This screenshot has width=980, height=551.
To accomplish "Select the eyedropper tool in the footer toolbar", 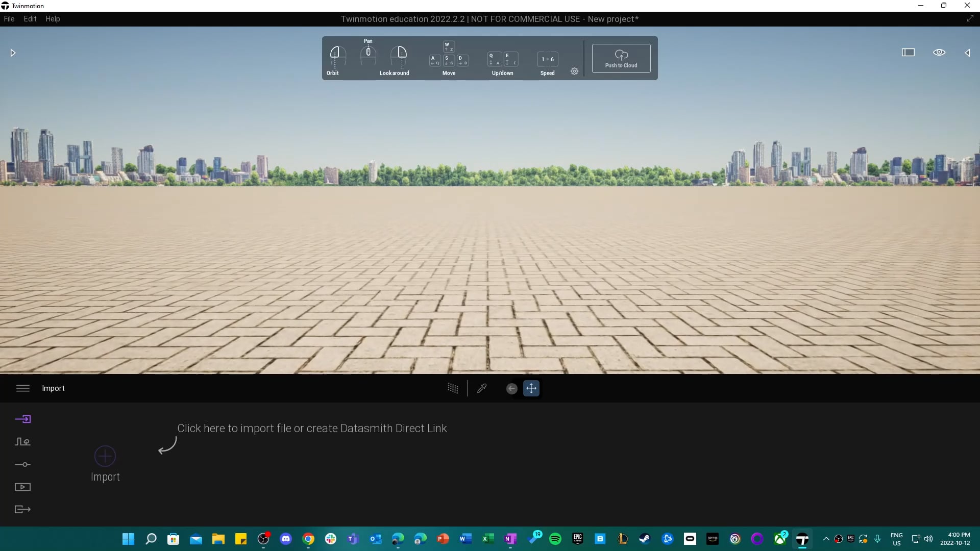I will (482, 388).
